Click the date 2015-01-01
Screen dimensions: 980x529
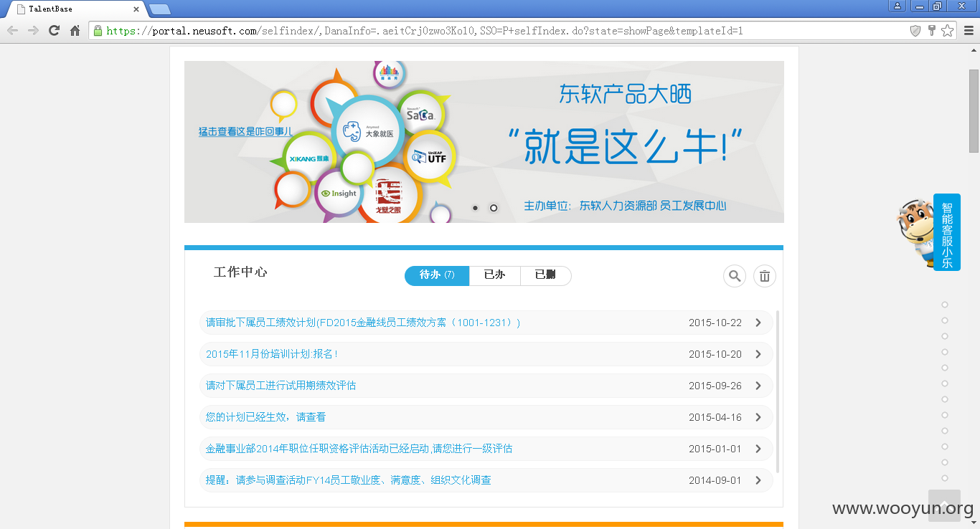click(x=715, y=449)
